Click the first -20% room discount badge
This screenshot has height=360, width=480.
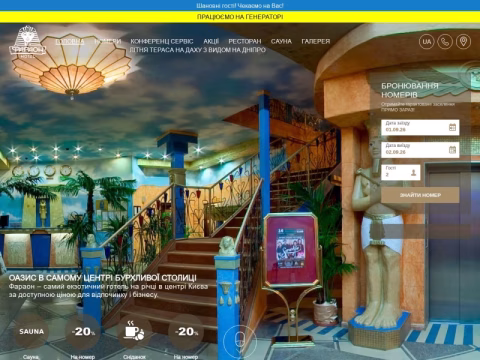tap(83, 331)
